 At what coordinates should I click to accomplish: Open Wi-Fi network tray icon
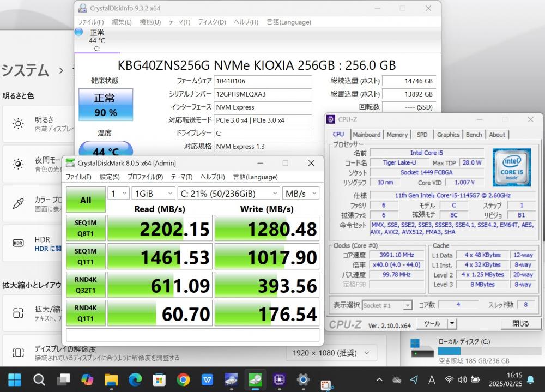coord(450,379)
